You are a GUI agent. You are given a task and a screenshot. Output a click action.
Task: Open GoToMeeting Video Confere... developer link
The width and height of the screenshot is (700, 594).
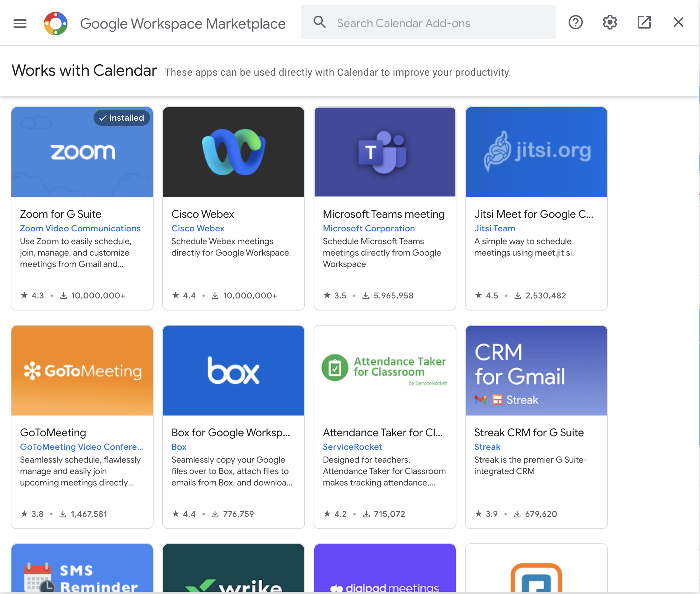pyautogui.click(x=81, y=447)
